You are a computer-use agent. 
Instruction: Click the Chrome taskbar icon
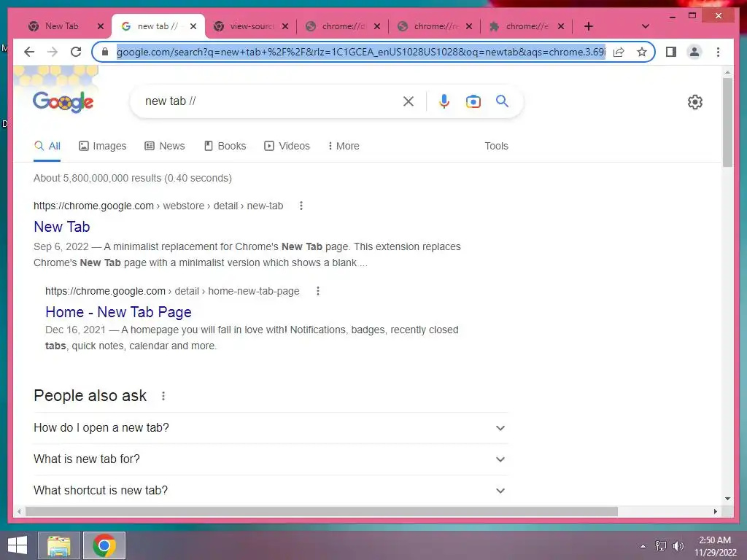[x=104, y=545]
